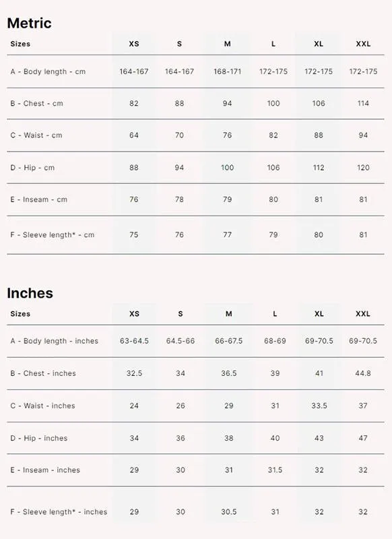Click the 'C - Waist - cm' row label
This screenshot has width=392, height=539.
(36, 135)
